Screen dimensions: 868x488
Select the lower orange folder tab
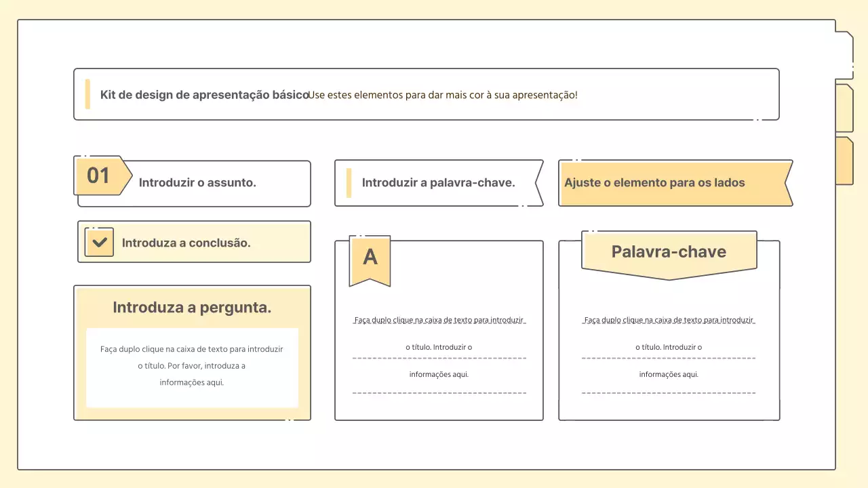pyautogui.click(x=844, y=161)
